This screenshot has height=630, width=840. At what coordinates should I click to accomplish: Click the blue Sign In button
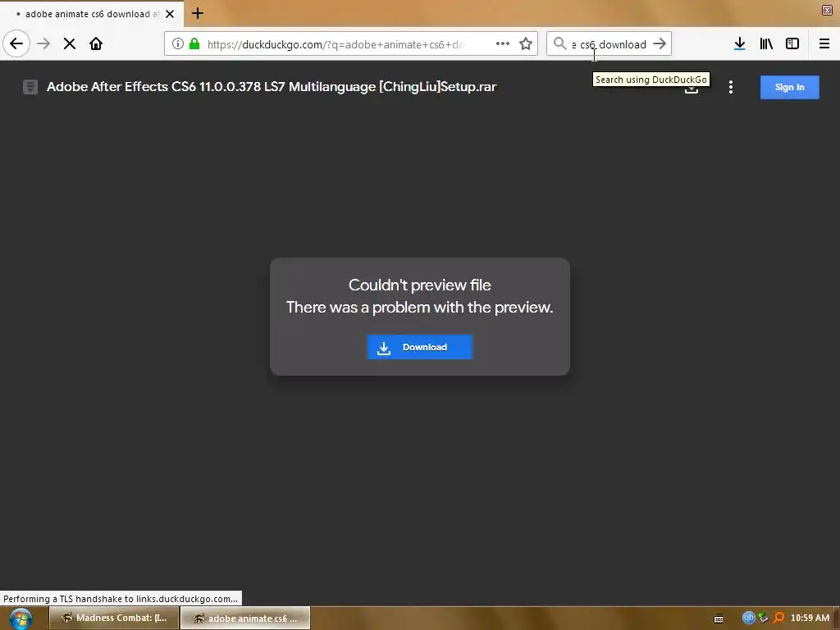[x=790, y=87]
